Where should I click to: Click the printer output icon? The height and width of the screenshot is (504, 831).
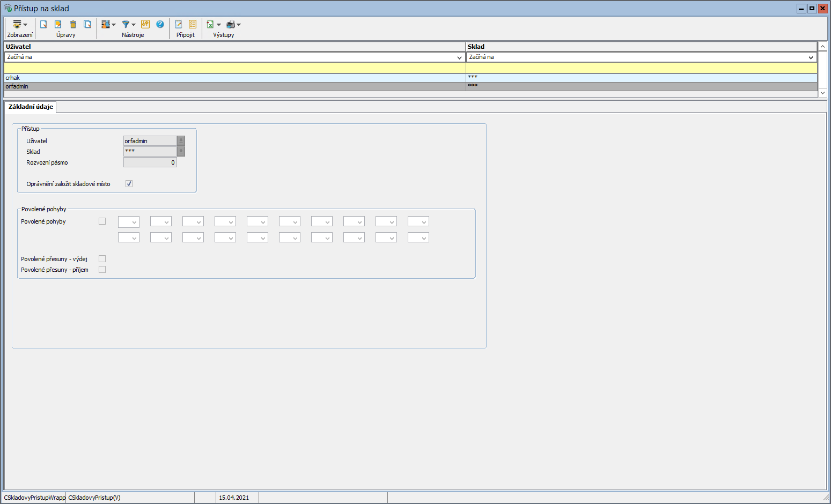click(231, 25)
